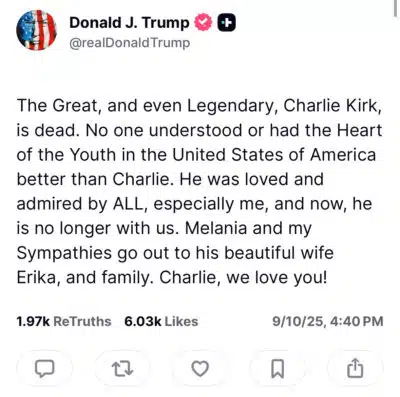The height and width of the screenshot is (397, 400).
Task: ReTruth this post with the arrows icon
Action: pos(122,369)
